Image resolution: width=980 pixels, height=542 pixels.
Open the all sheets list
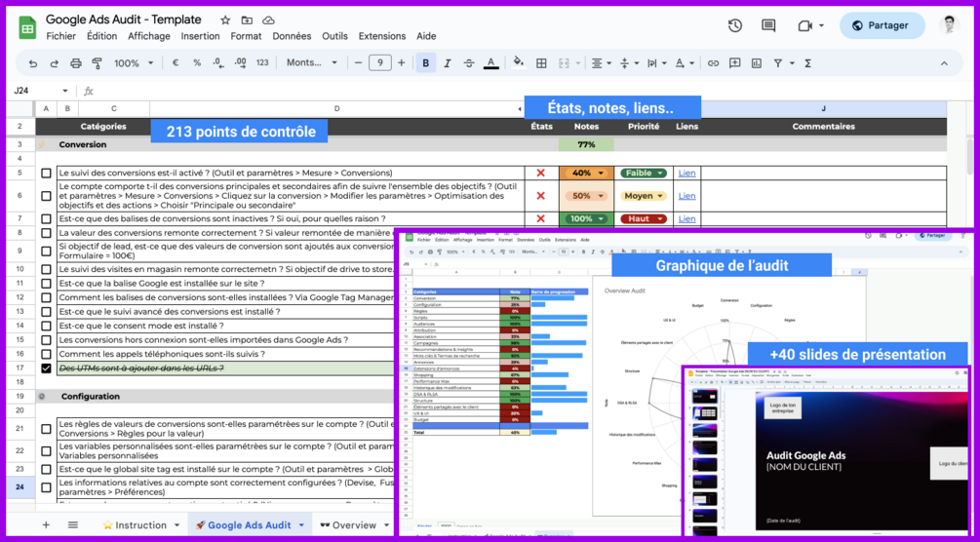click(x=73, y=524)
